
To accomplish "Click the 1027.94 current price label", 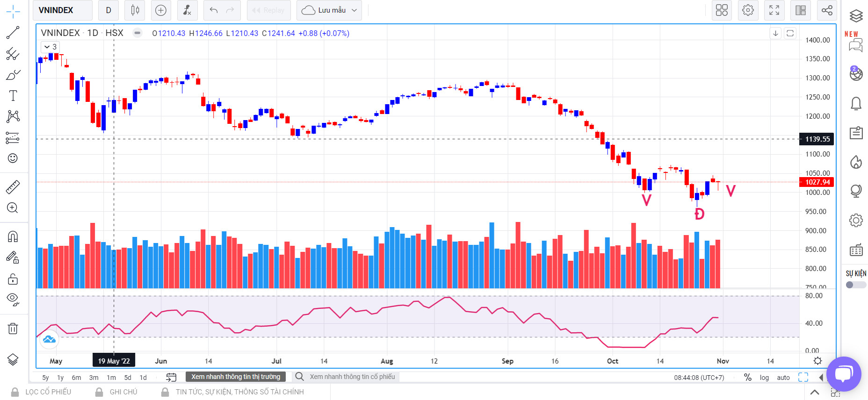I will tap(817, 182).
